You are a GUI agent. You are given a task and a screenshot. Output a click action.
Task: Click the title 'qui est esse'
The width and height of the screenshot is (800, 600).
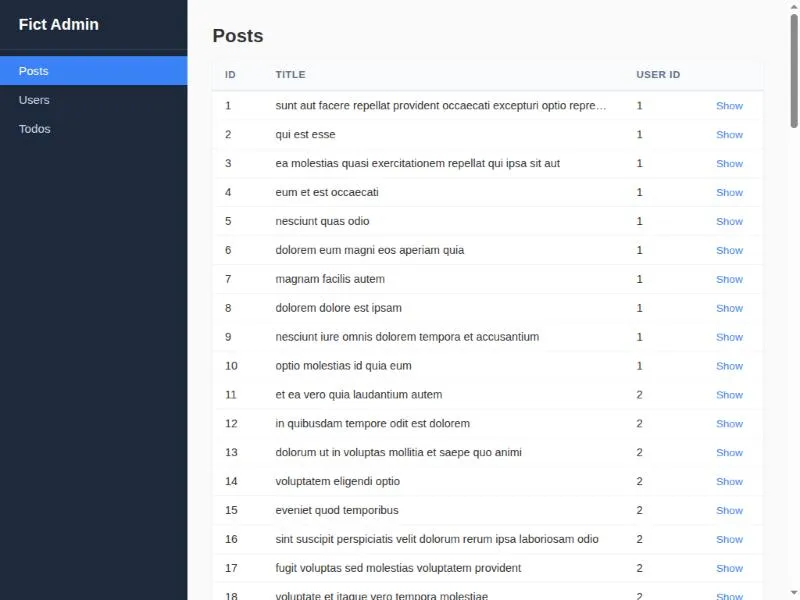click(305, 135)
